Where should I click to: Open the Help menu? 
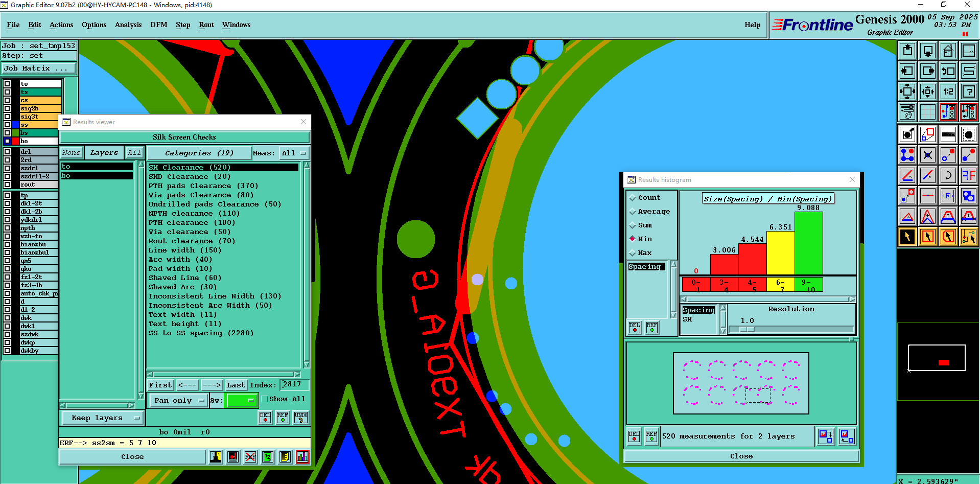pos(752,25)
